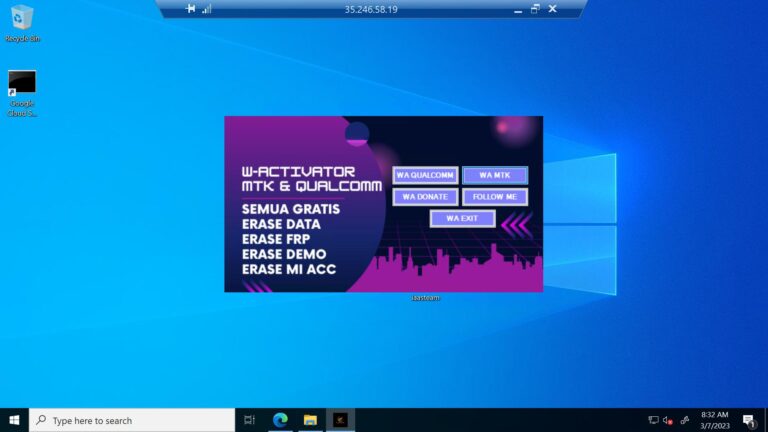Open the notification action center
768x432 pixels.
(x=749, y=420)
